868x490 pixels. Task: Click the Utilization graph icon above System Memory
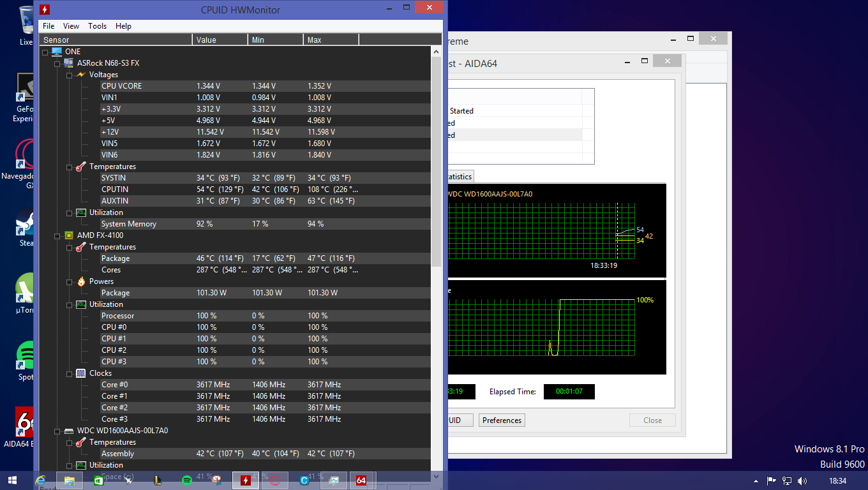(80, 212)
